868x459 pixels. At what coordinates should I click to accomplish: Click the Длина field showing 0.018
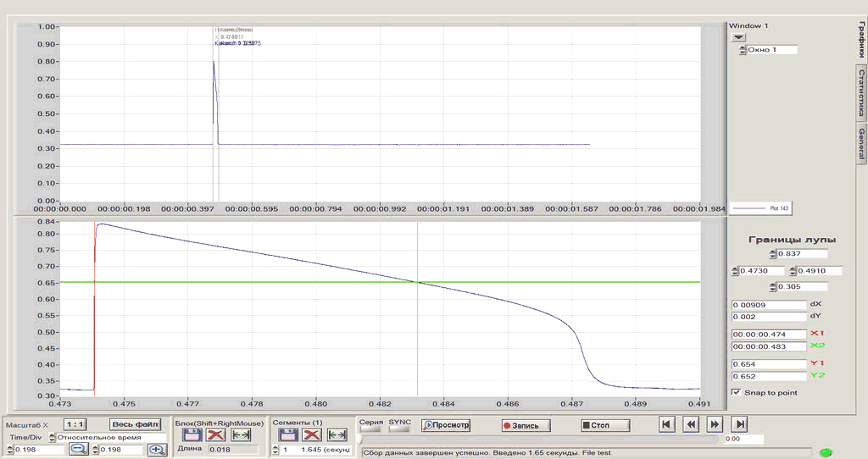tap(232, 449)
